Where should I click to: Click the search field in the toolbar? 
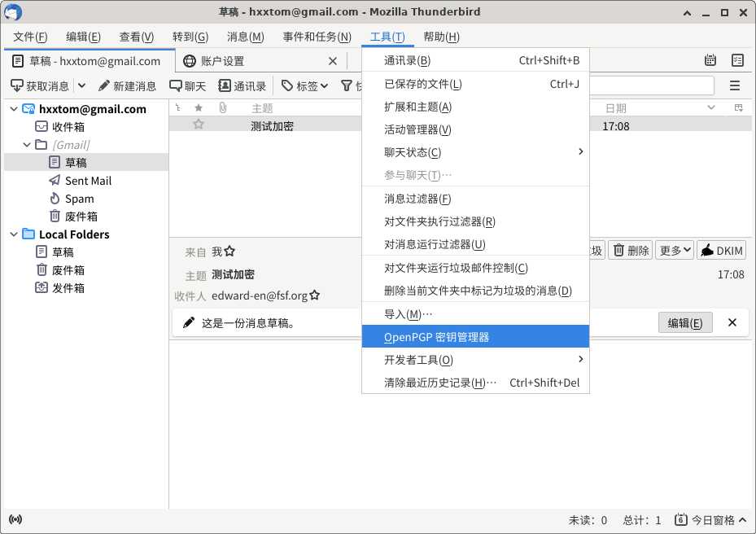point(651,85)
